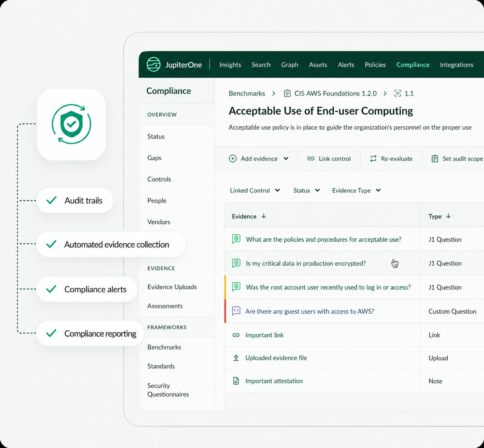484x448 pixels.
Task: Click the chain icon for Link control
Action: 311,159
